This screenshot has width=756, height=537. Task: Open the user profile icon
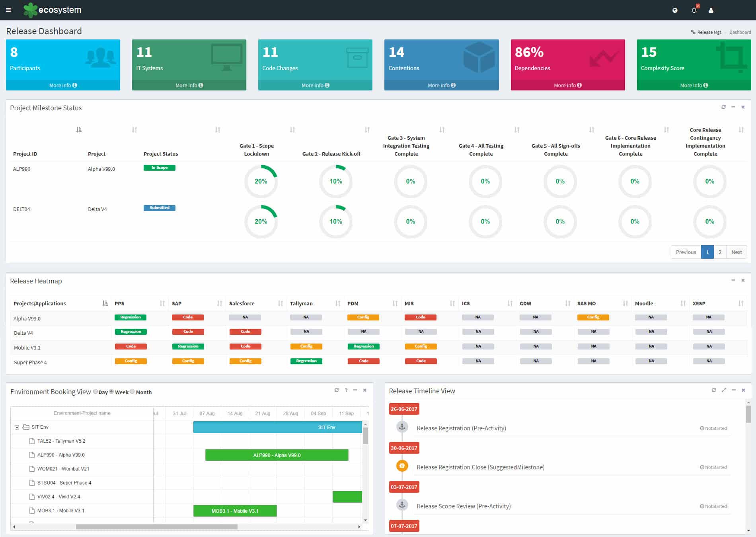pos(711,10)
